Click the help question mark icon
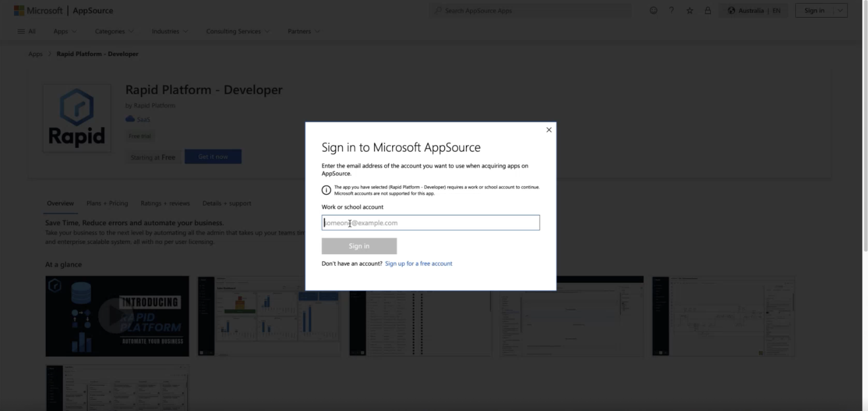 tap(671, 10)
